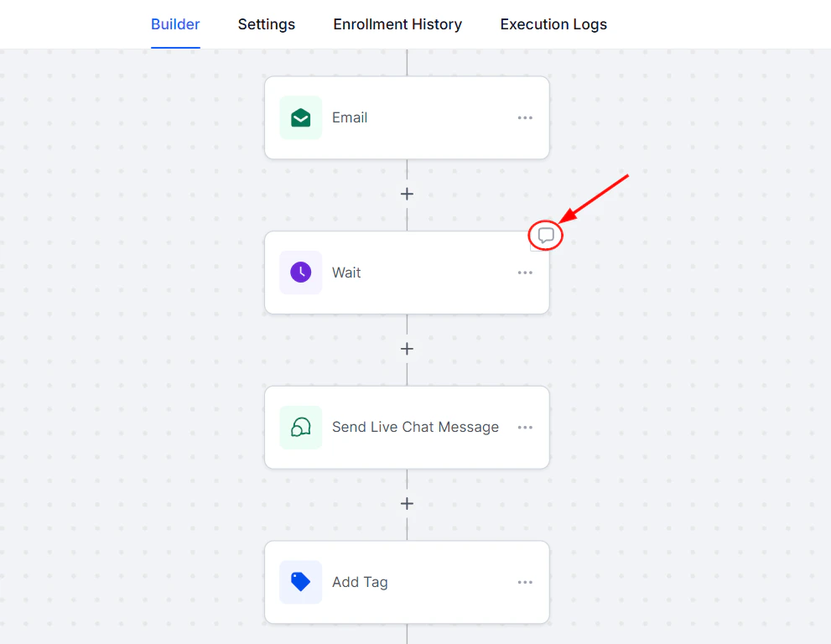The width and height of the screenshot is (831, 644).
Task: Switch to the Enrollment History tab
Action: [x=397, y=24]
